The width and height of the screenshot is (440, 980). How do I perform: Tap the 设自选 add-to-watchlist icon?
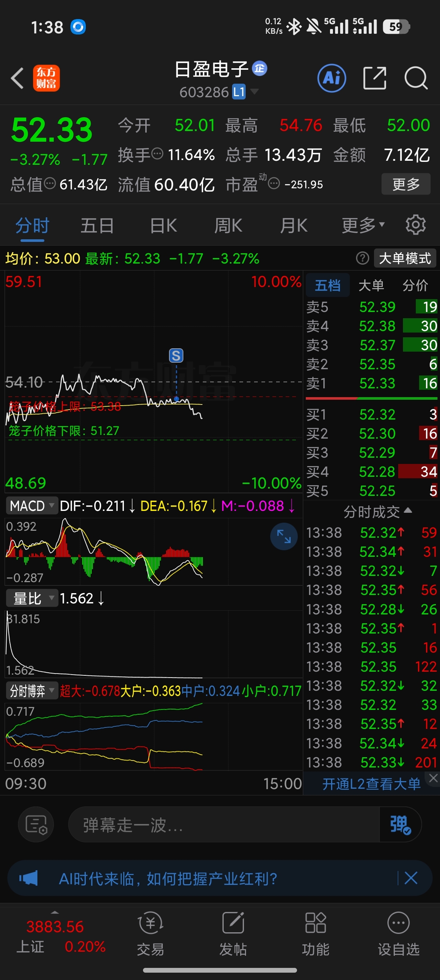(x=399, y=934)
